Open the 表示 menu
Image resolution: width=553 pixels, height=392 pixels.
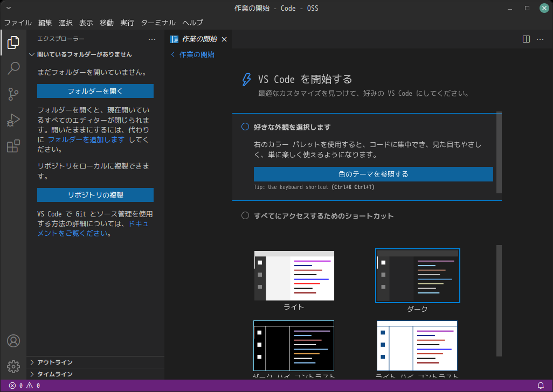pos(86,23)
